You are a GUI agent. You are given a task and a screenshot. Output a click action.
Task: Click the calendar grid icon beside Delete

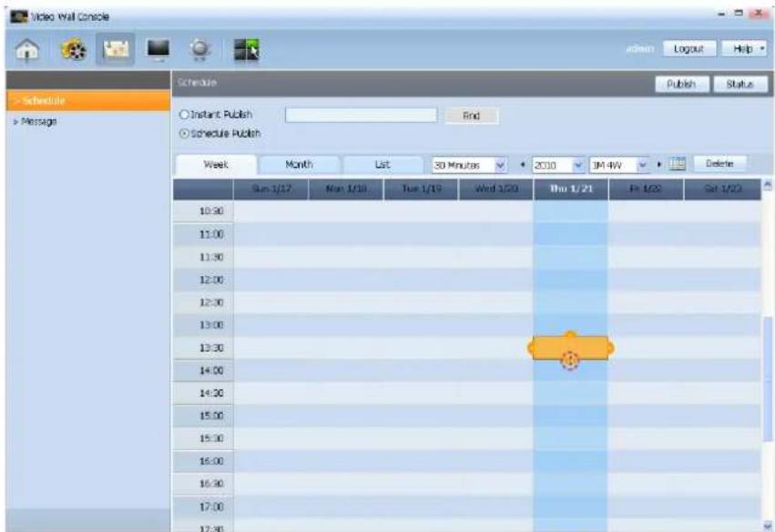tap(678, 164)
